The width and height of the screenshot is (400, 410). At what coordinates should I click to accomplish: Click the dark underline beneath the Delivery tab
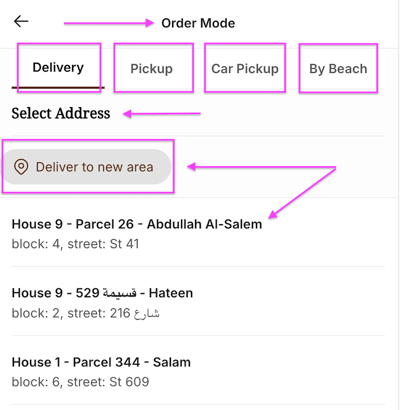(58, 88)
